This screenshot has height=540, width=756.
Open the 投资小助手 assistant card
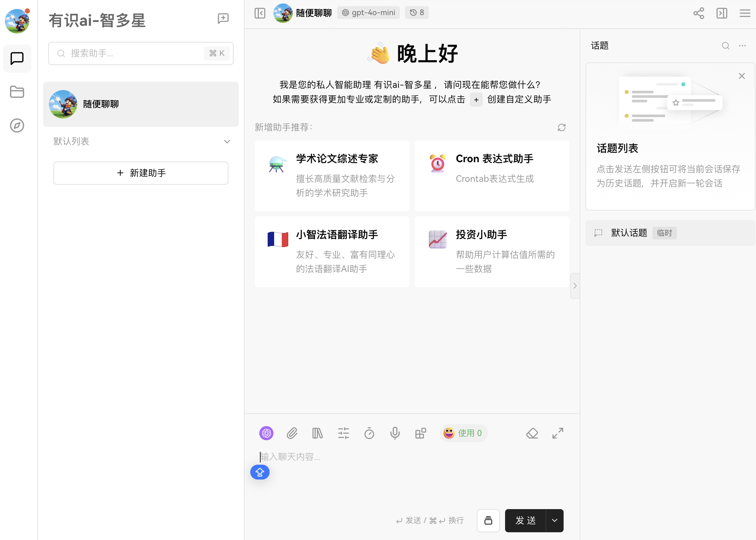[492, 252]
